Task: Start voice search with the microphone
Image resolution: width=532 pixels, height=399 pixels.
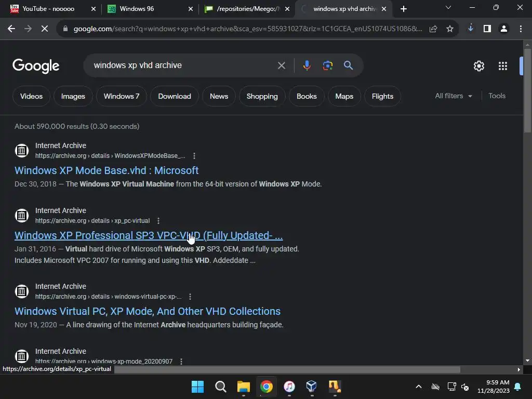Action: [x=307, y=65]
